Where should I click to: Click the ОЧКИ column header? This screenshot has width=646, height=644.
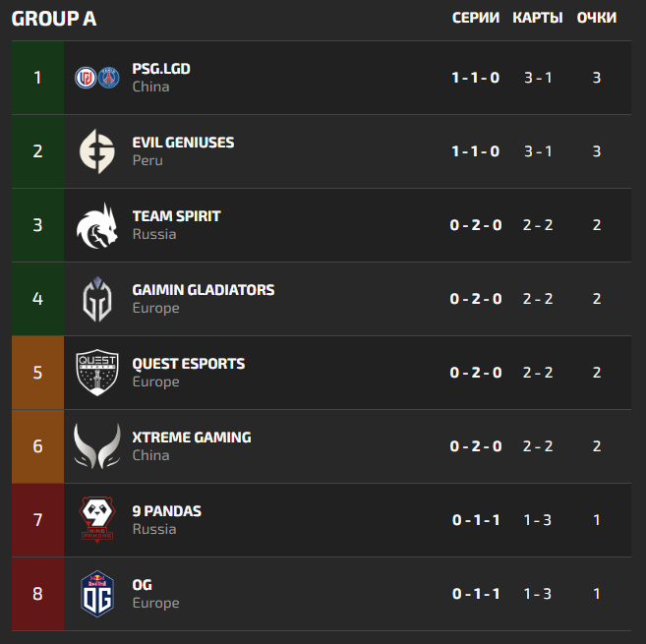[597, 19]
